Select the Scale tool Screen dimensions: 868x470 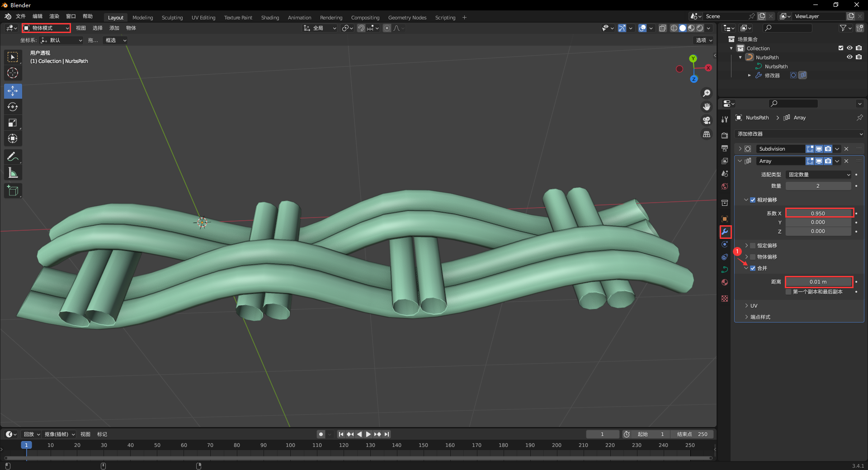pos(13,123)
